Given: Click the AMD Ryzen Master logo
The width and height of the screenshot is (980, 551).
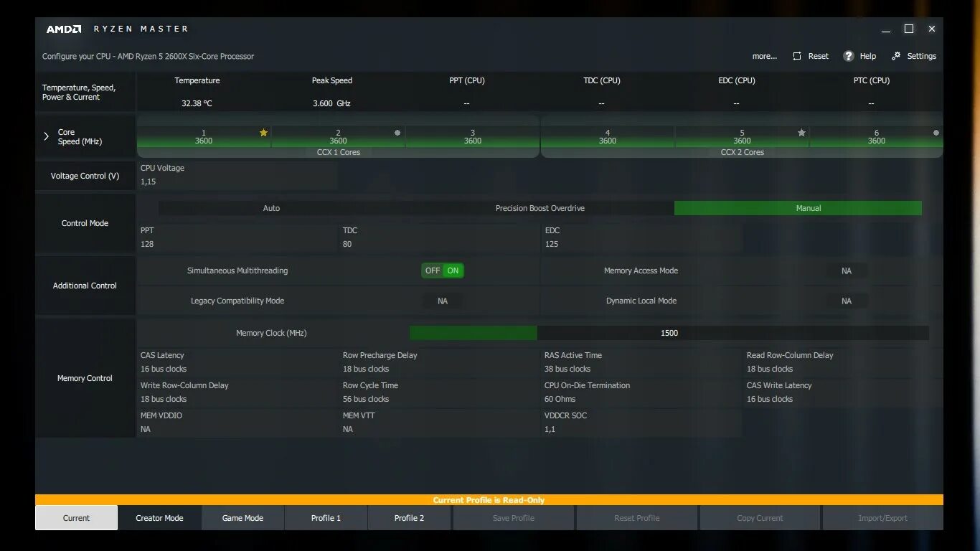Looking at the screenshot, I should tap(117, 29).
